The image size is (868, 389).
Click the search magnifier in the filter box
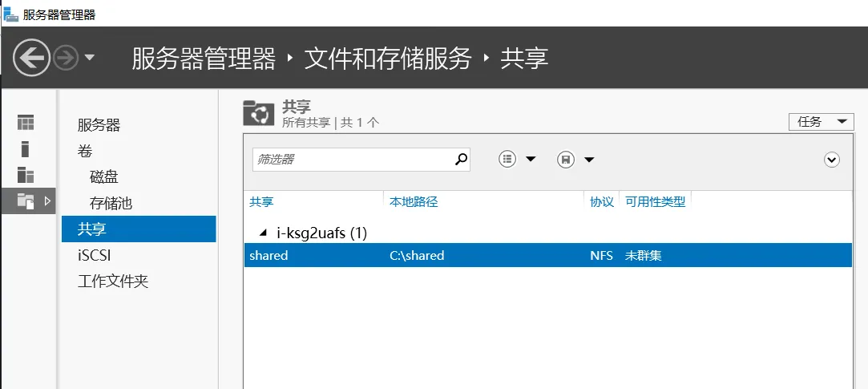(x=460, y=160)
